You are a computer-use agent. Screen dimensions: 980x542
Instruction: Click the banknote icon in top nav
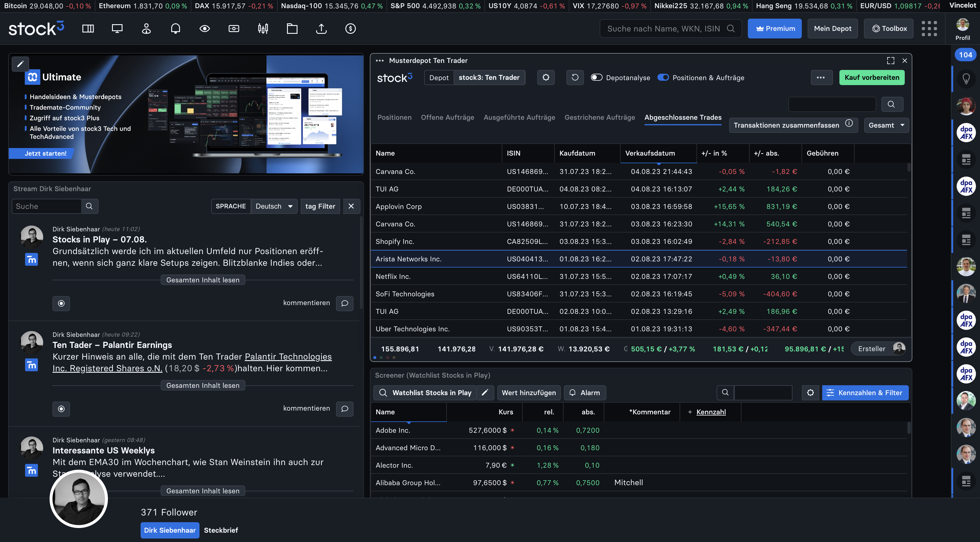click(234, 29)
